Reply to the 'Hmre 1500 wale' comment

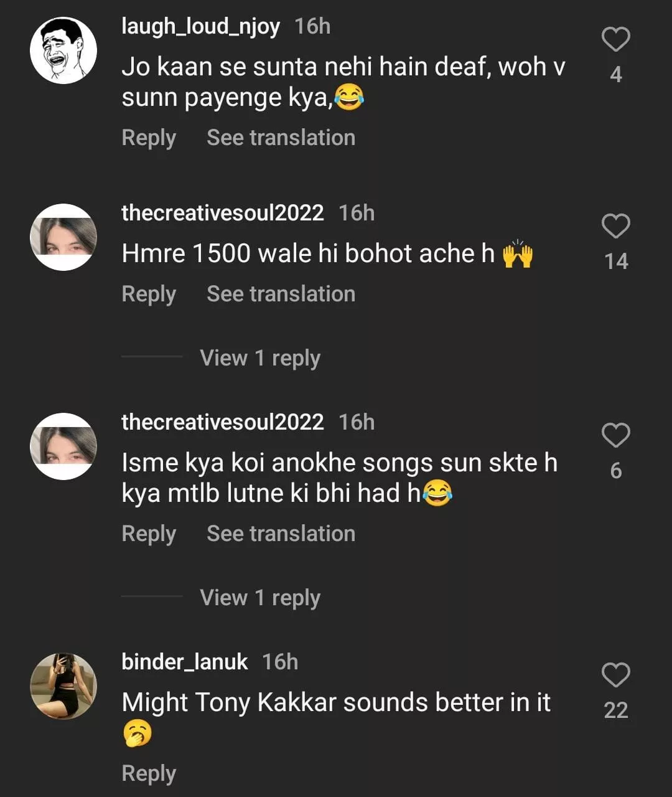[149, 294]
